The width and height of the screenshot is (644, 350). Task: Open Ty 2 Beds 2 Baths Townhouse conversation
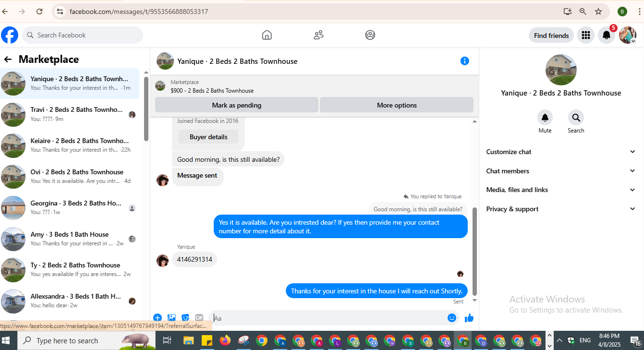click(70, 270)
